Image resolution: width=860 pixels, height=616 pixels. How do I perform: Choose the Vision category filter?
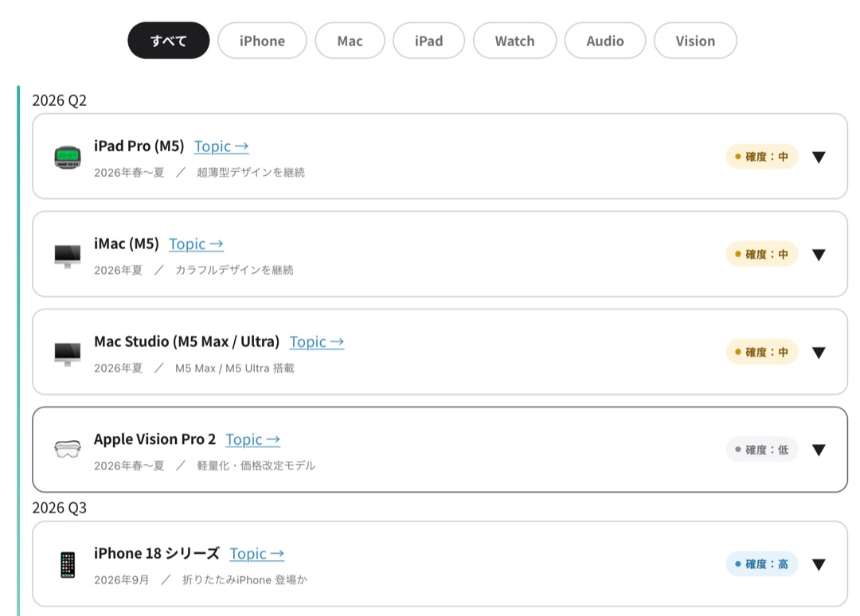pos(695,41)
